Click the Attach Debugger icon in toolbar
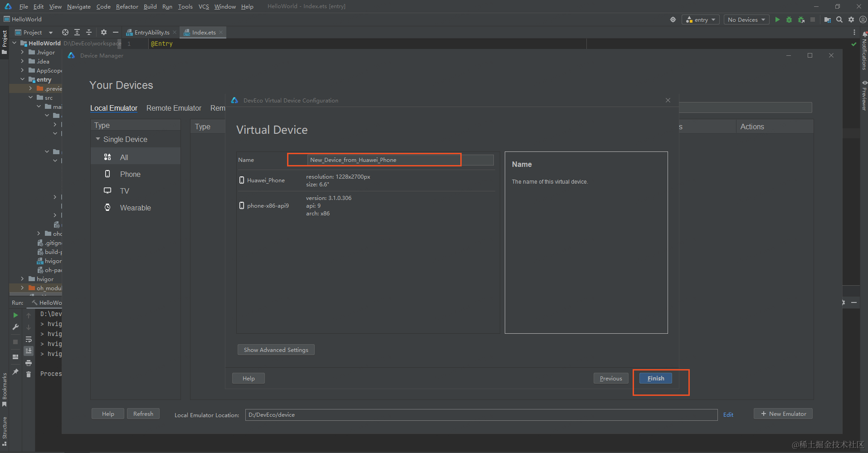This screenshot has width=868, height=453. [801, 19]
